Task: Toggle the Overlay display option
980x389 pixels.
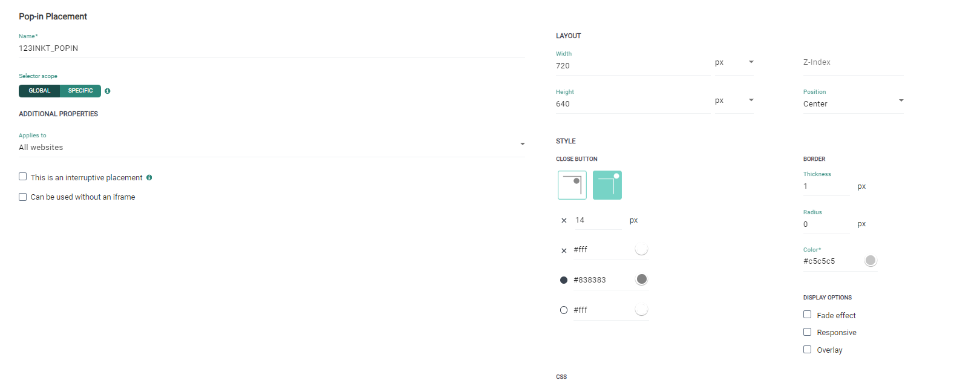Action: point(807,350)
